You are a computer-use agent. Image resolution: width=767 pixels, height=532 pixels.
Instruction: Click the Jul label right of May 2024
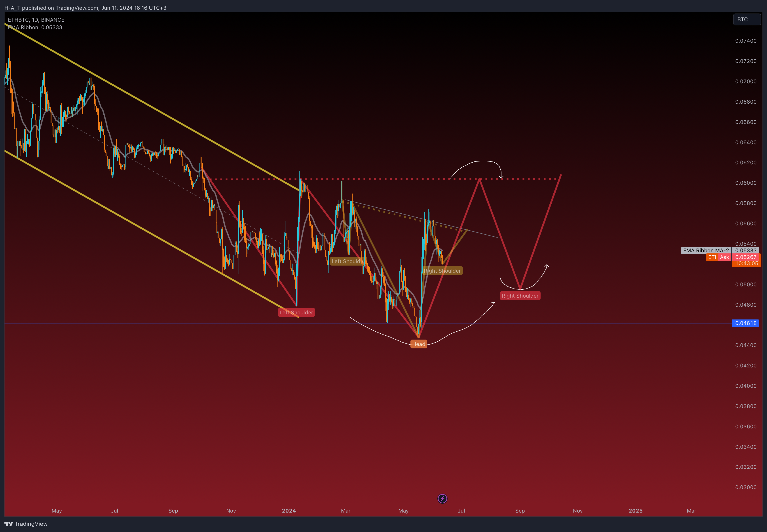pos(461,511)
